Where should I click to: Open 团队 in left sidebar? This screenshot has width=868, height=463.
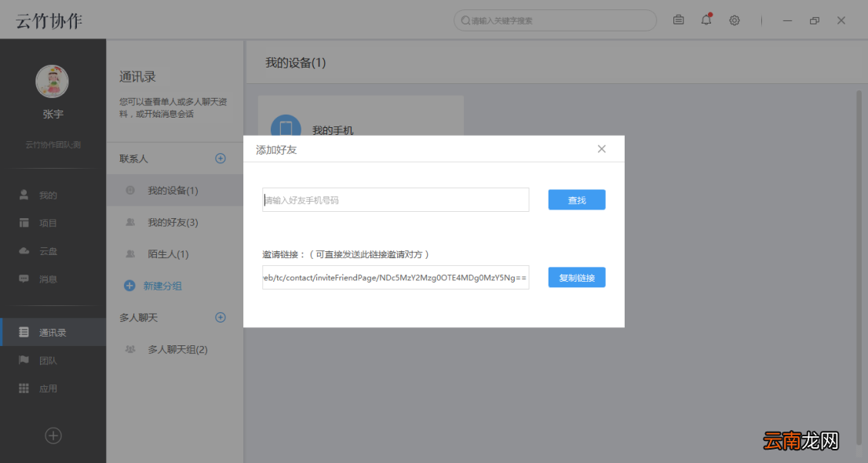(53, 360)
